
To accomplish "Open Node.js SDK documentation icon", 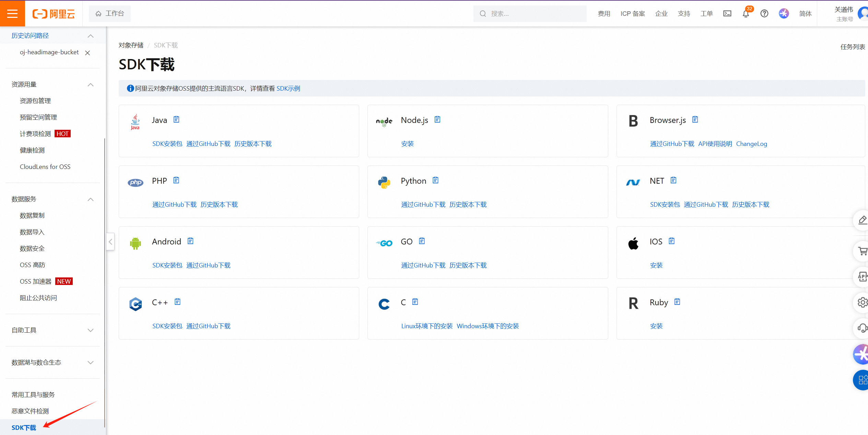I will tap(437, 119).
